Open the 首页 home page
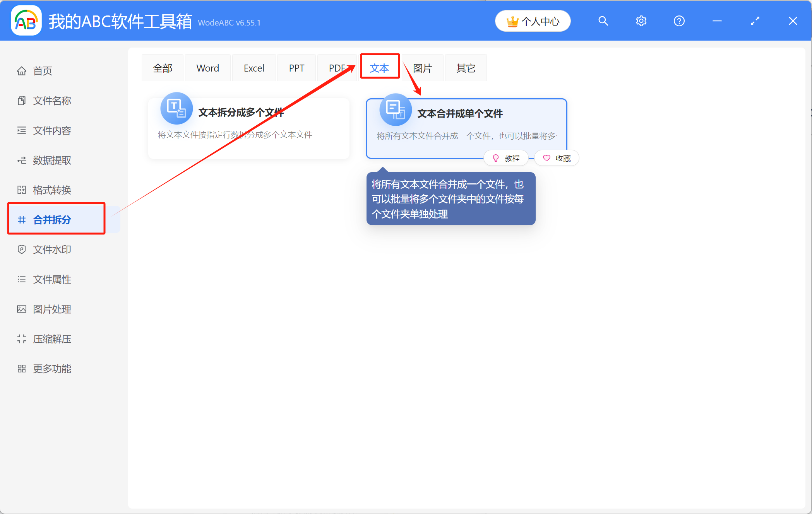Image resolution: width=812 pixels, height=514 pixels. click(x=43, y=70)
